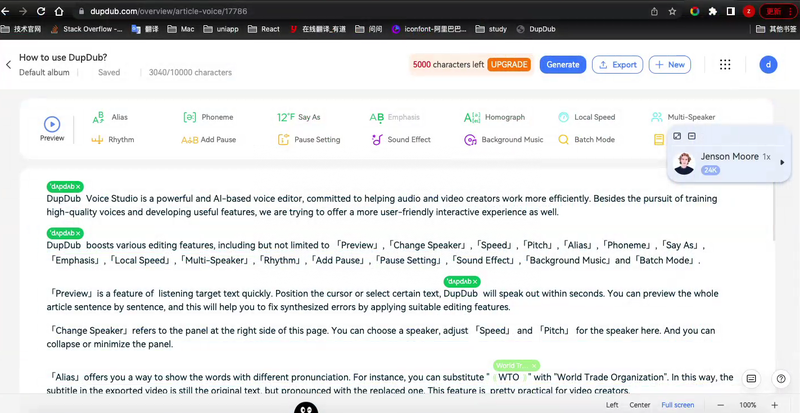Enable Batch Mode
800x413 pixels.
point(586,139)
